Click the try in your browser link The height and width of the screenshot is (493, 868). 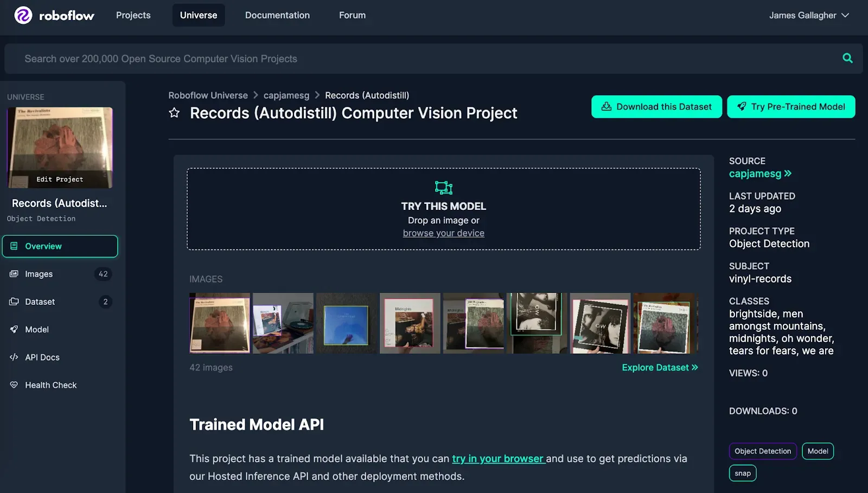pyautogui.click(x=499, y=458)
